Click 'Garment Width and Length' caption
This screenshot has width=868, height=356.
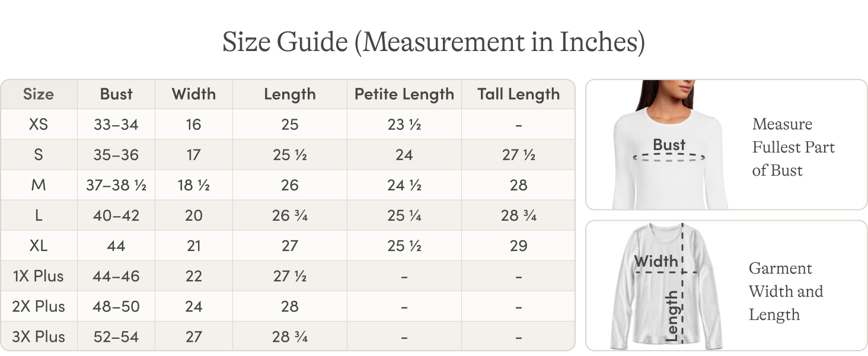click(x=786, y=291)
